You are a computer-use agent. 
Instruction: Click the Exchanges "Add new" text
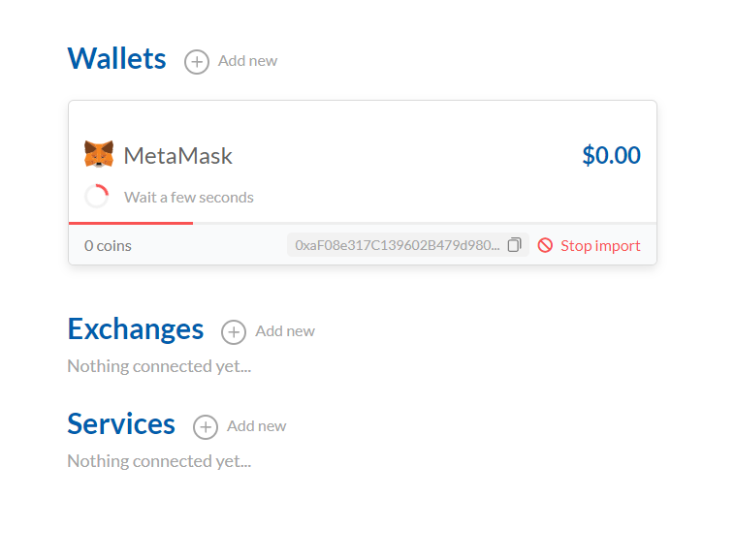(285, 331)
